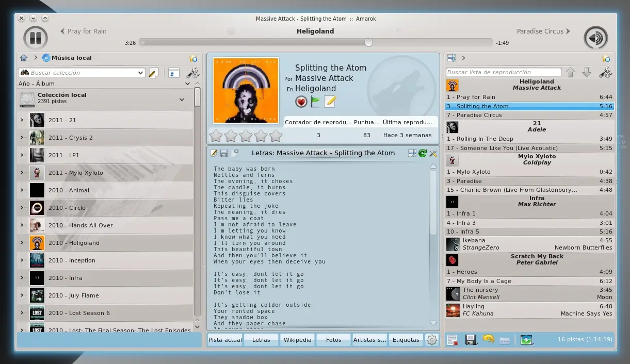Screen dimensions: 630x364
Task: Select Someone Like You (Live Acoustic)
Action: pos(529,148)
